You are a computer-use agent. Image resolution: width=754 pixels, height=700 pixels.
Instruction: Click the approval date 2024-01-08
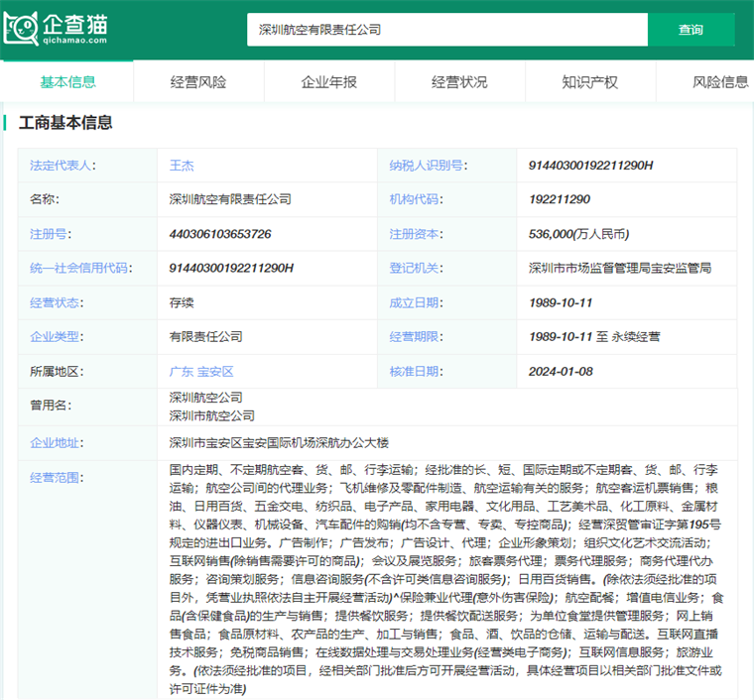pyautogui.click(x=561, y=372)
